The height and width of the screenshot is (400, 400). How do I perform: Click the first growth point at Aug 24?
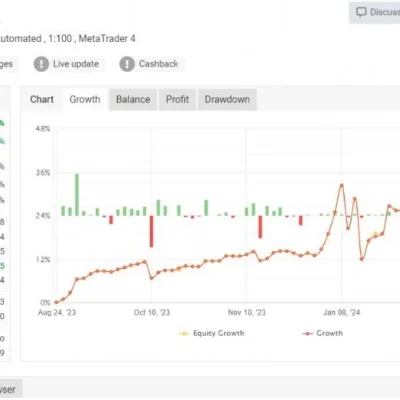[56, 302]
